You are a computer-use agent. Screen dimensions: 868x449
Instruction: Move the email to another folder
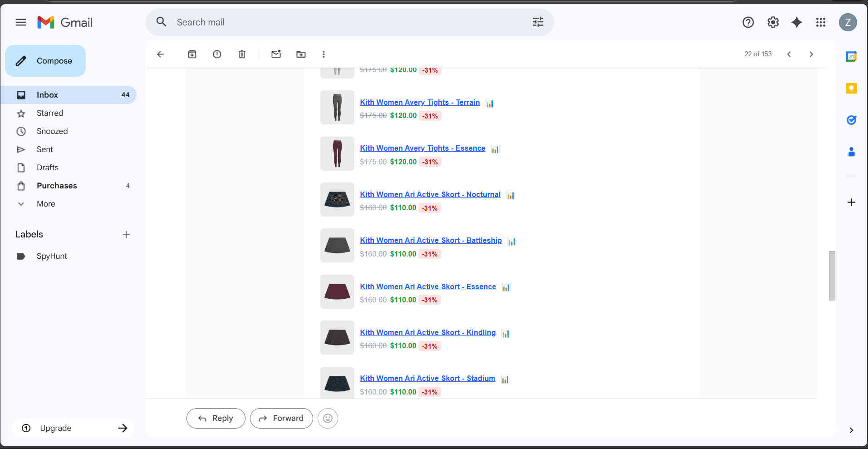click(x=300, y=54)
